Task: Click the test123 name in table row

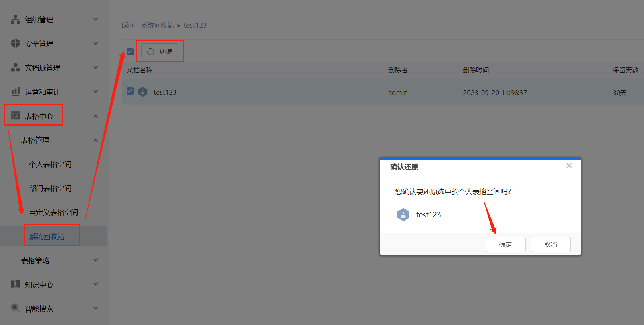Action: [165, 92]
